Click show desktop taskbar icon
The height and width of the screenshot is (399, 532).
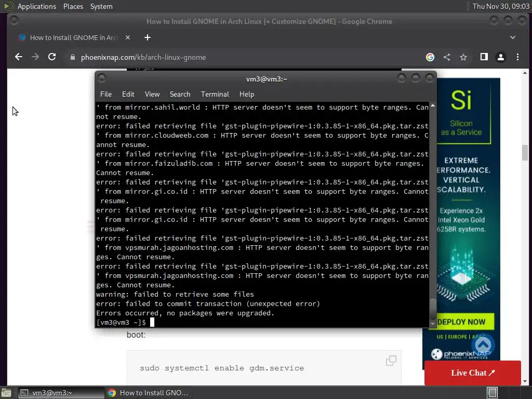click(6, 393)
